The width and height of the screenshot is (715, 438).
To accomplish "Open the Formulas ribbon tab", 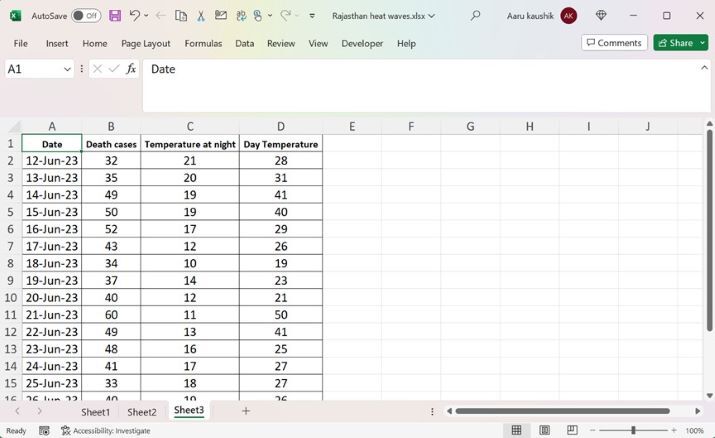I will [x=203, y=43].
